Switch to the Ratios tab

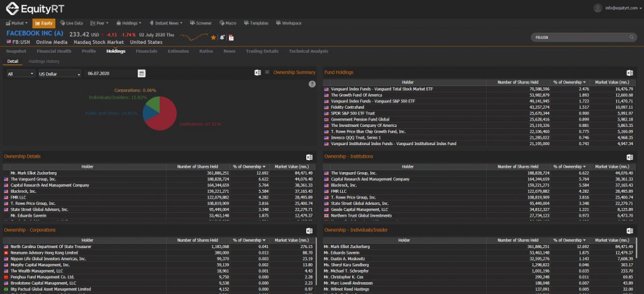point(206,52)
